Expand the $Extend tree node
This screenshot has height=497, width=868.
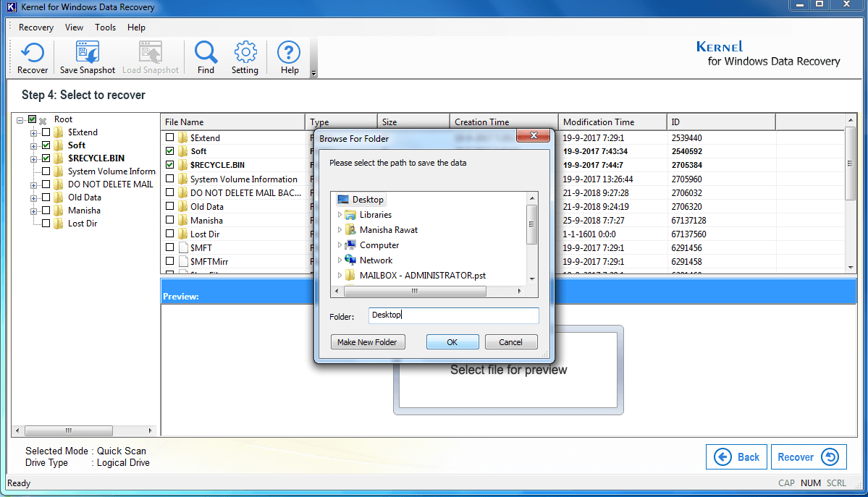coord(34,133)
